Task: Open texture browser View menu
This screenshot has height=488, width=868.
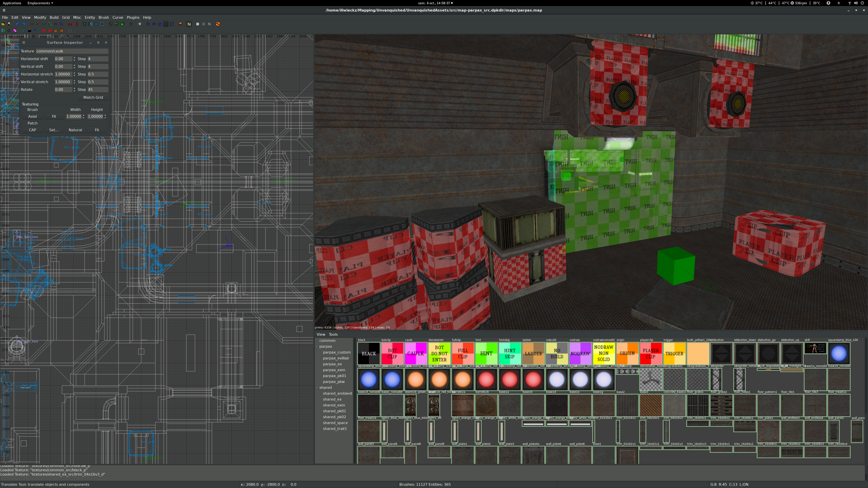Action: [x=321, y=334]
